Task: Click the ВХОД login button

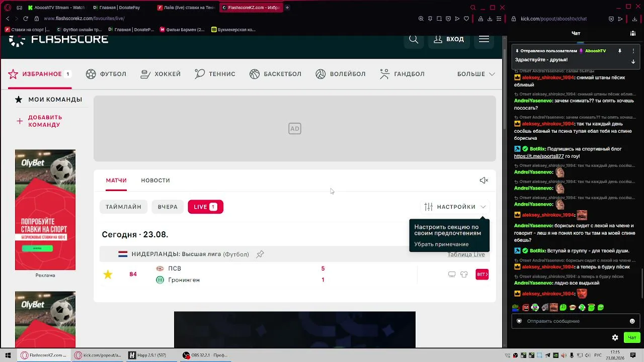Action: (x=449, y=39)
